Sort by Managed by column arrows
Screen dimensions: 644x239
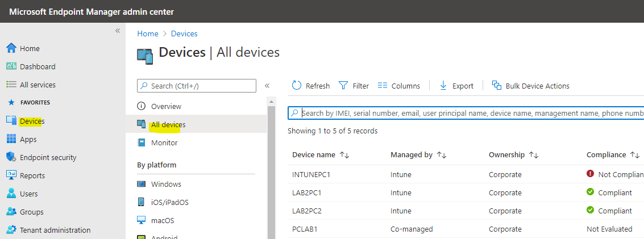tap(442, 155)
